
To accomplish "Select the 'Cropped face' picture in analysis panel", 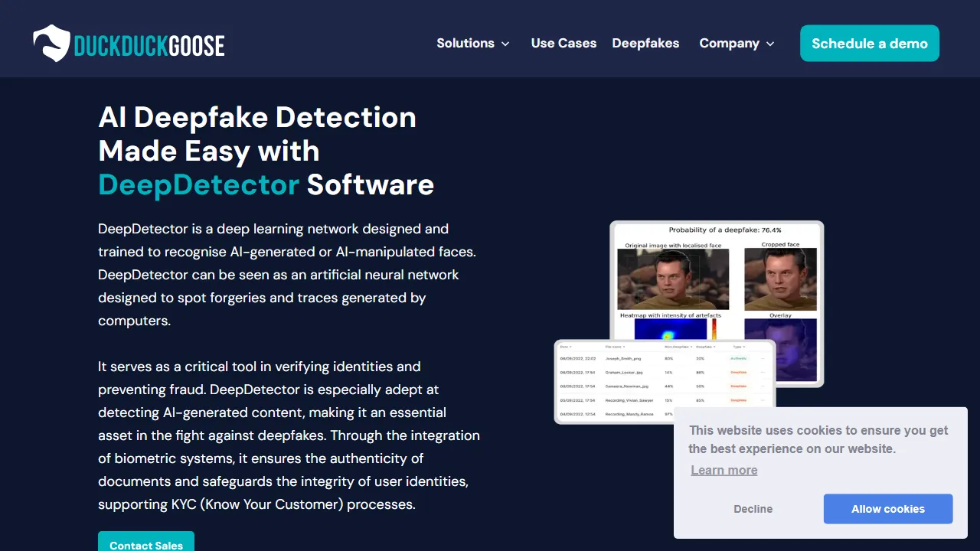I will [780, 279].
